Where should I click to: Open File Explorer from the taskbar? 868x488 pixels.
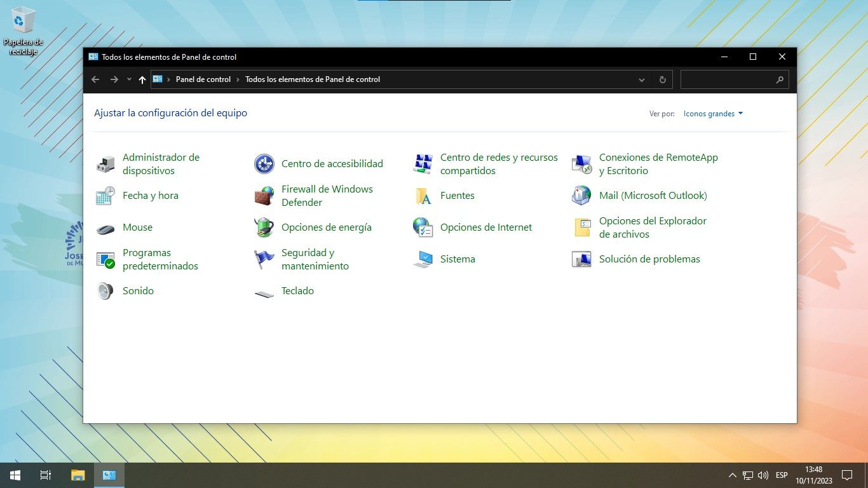pos(78,475)
